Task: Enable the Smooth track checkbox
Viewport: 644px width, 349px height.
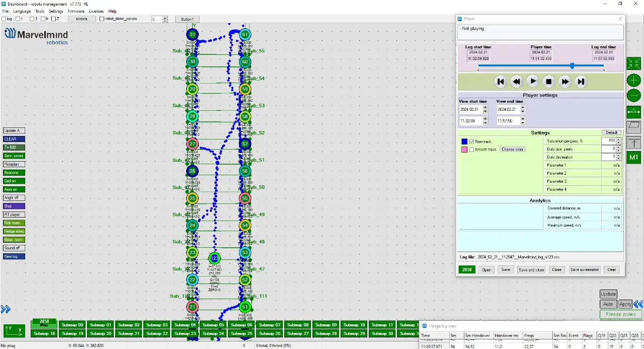Action: pos(472,150)
